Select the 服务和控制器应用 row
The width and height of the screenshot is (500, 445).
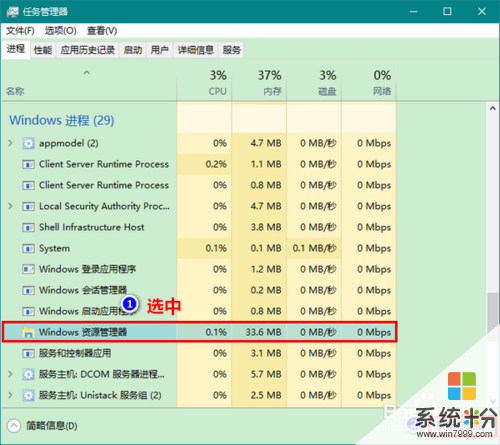199,353
